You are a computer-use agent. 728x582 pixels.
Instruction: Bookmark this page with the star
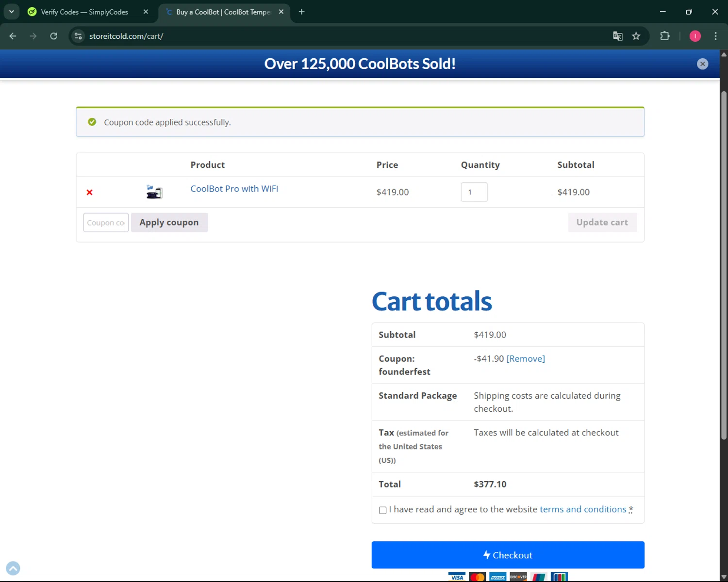(636, 36)
